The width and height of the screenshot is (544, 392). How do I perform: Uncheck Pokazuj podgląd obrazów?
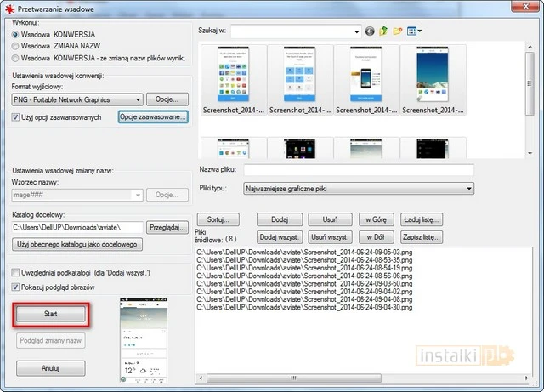click(x=17, y=287)
